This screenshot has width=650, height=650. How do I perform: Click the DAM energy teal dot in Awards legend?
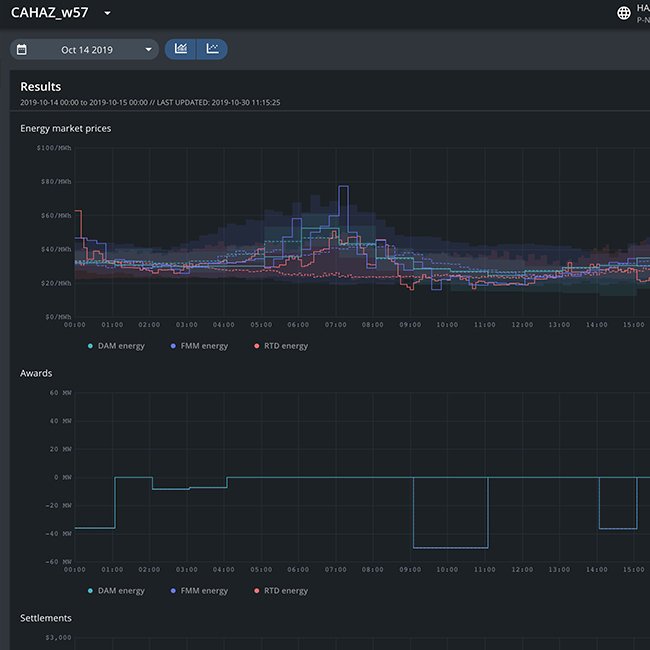(91, 591)
